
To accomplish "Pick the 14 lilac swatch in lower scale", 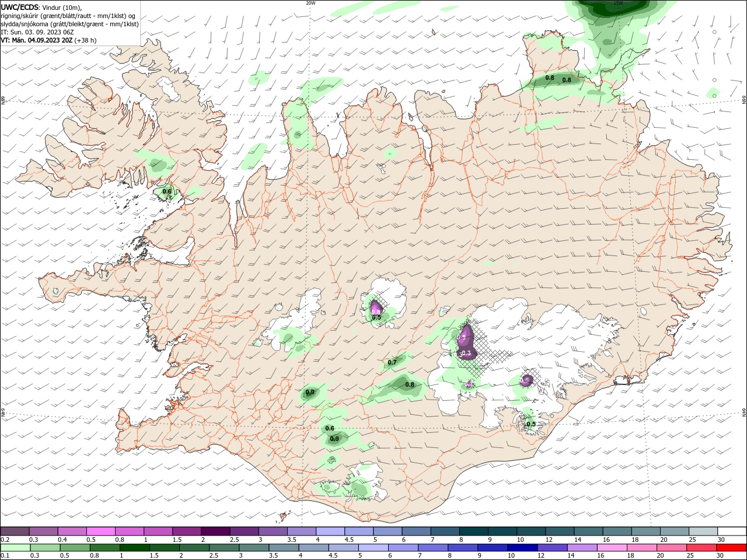I will 581,548.
